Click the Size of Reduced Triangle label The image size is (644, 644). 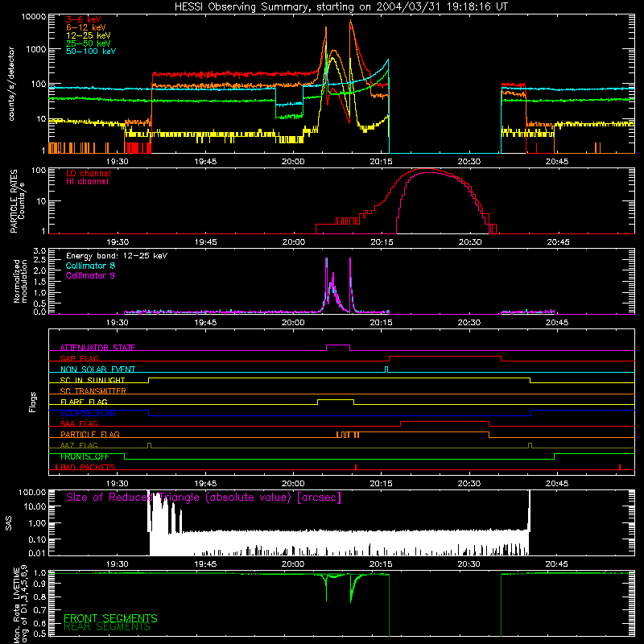coord(204,497)
